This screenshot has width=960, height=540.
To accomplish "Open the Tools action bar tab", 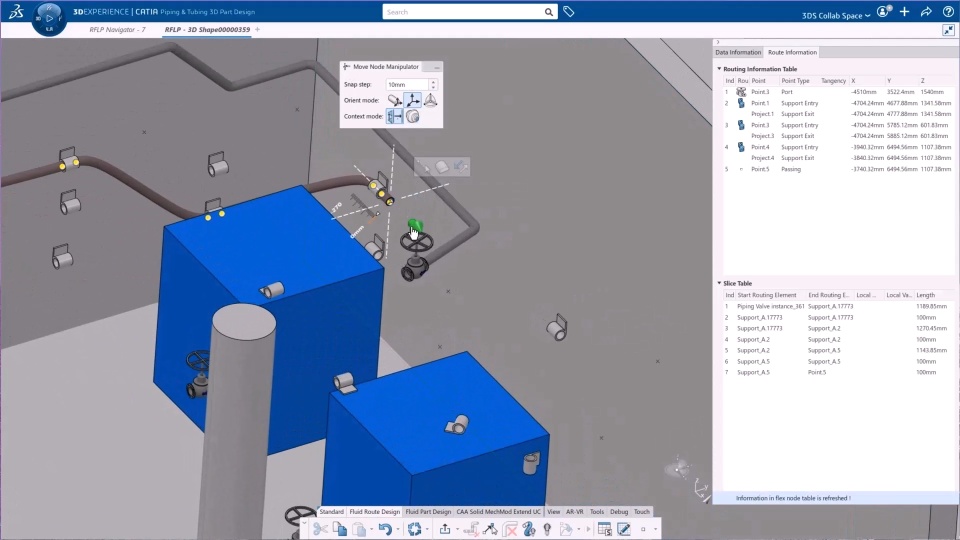I will coord(597,512).
